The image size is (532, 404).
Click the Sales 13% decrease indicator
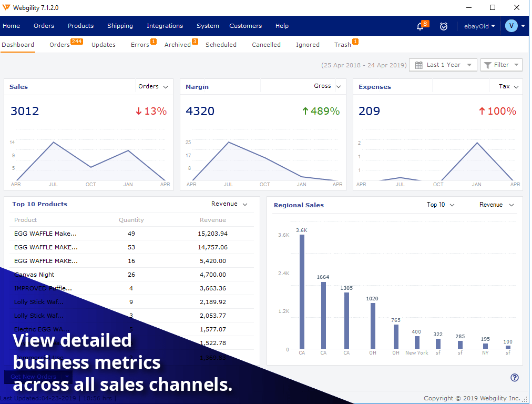151,112
